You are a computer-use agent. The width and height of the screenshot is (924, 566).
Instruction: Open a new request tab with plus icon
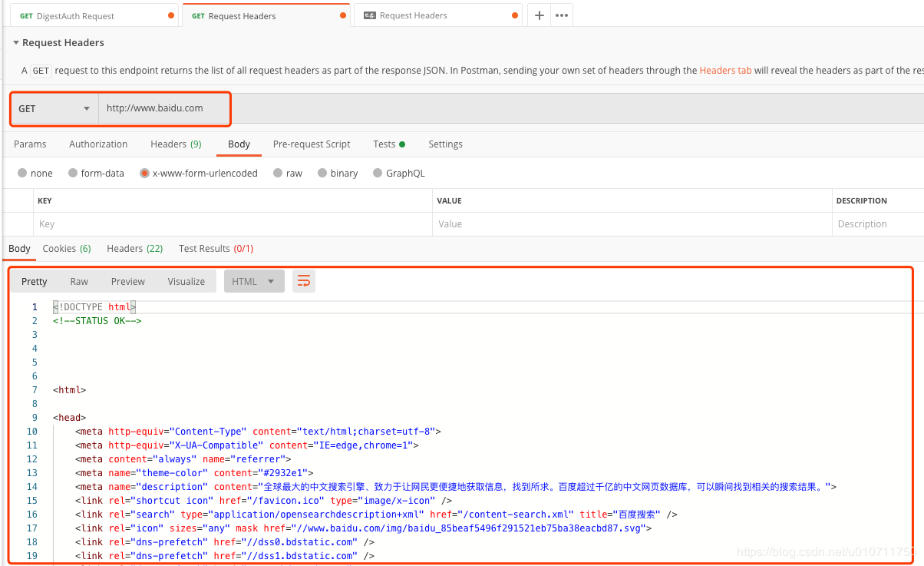[540, 15]
